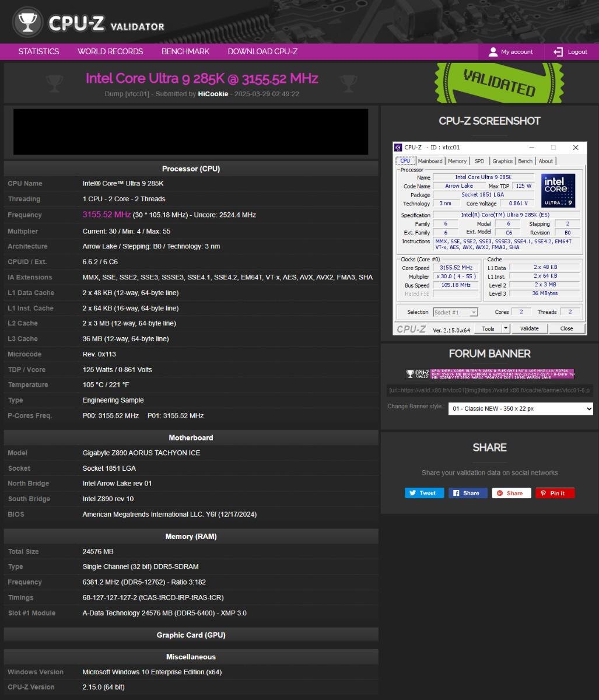Select the Bench tab in CPU-Z

pos(526,161)
